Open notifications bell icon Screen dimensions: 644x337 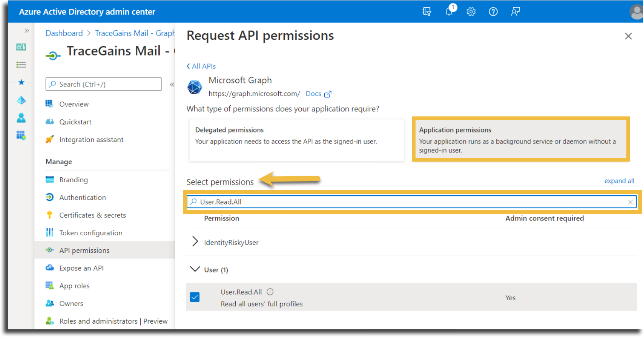coord(450,11)
